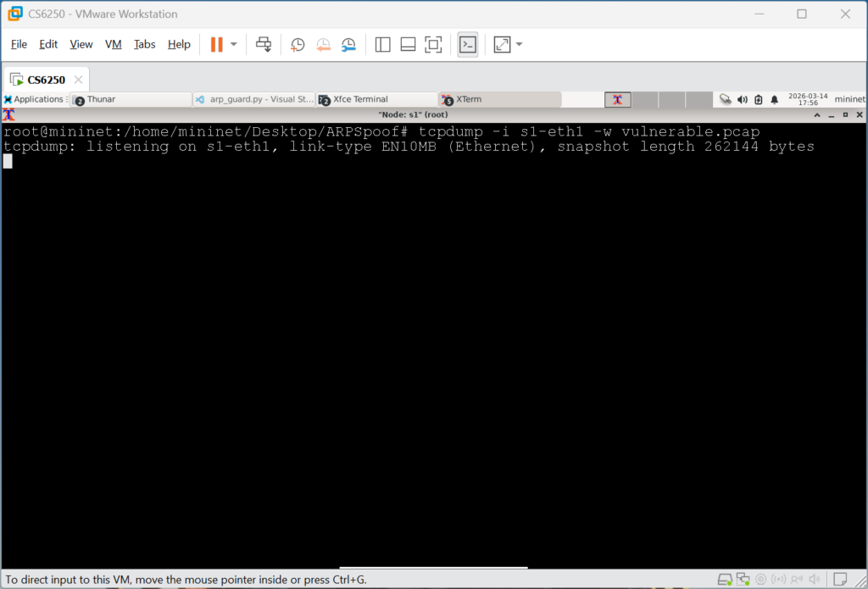
Task: Take a snapshot of this VM
Action: pyautogui.click(x=298, y=45)
